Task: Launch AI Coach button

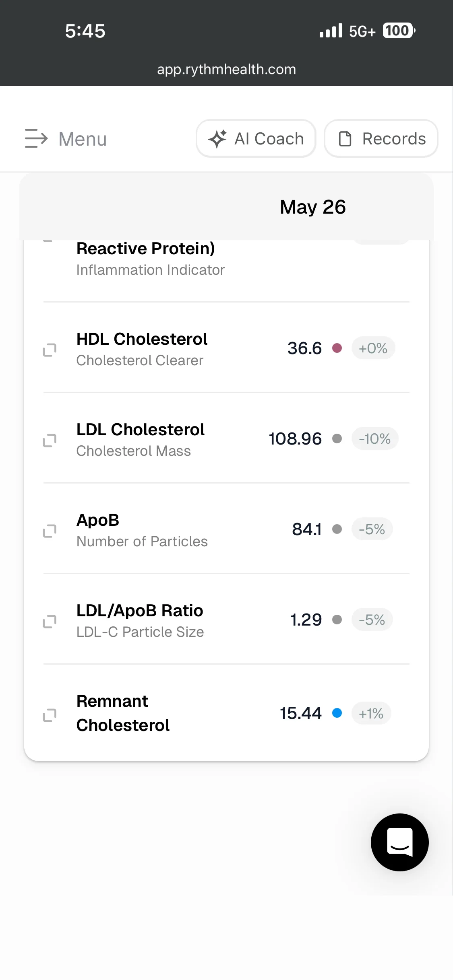Action: 256,138
